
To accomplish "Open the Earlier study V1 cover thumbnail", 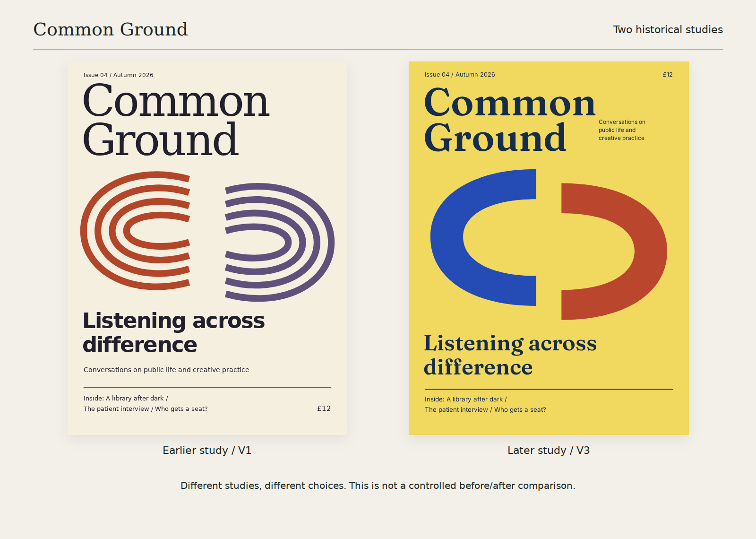I will (207, 248).
